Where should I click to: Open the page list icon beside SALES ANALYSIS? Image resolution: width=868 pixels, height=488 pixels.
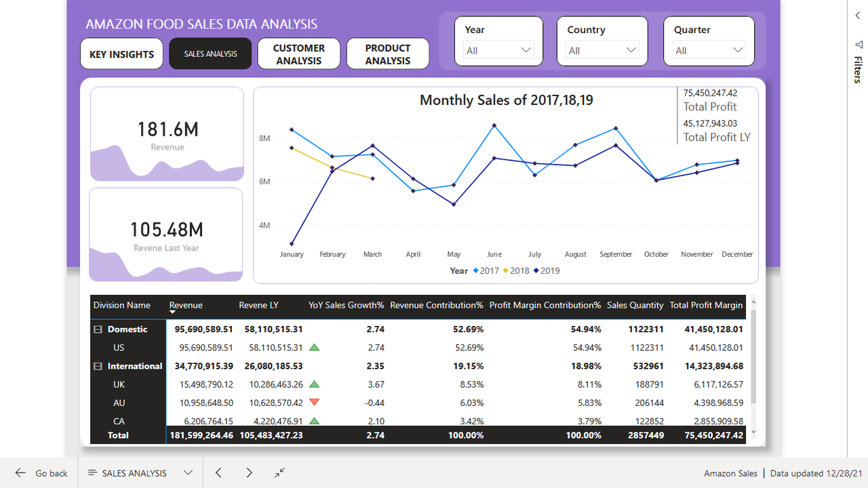93,472
